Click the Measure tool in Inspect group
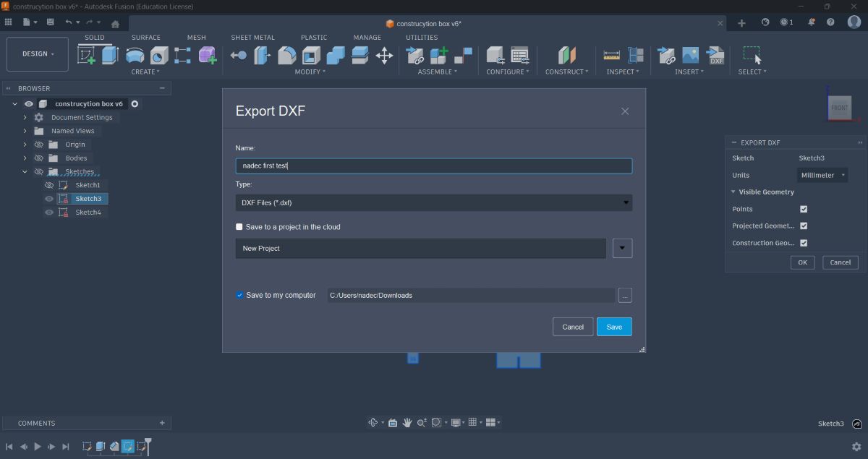Screen dimensions: 868x459 click(611, 55)
